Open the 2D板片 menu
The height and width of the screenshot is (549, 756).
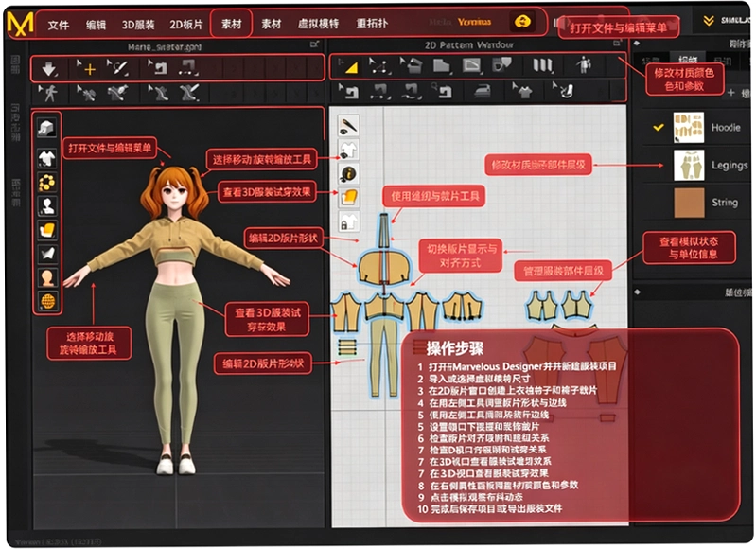pos(186,24)
